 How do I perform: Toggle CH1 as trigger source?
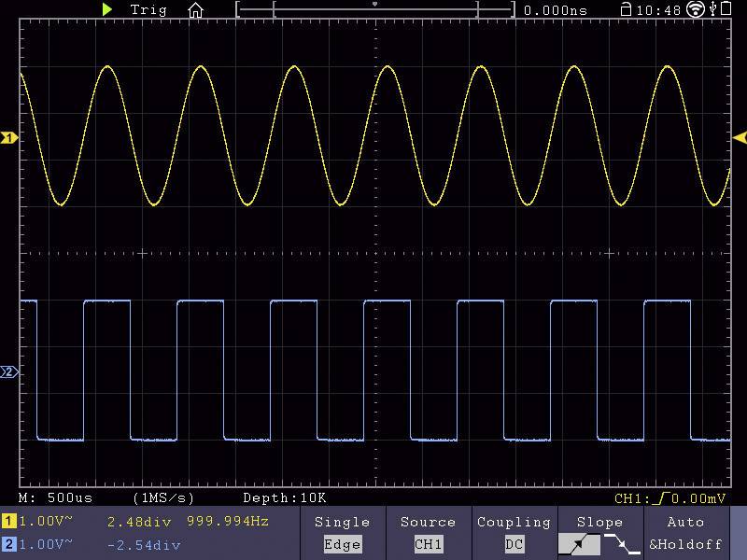(x=428, y=544)
